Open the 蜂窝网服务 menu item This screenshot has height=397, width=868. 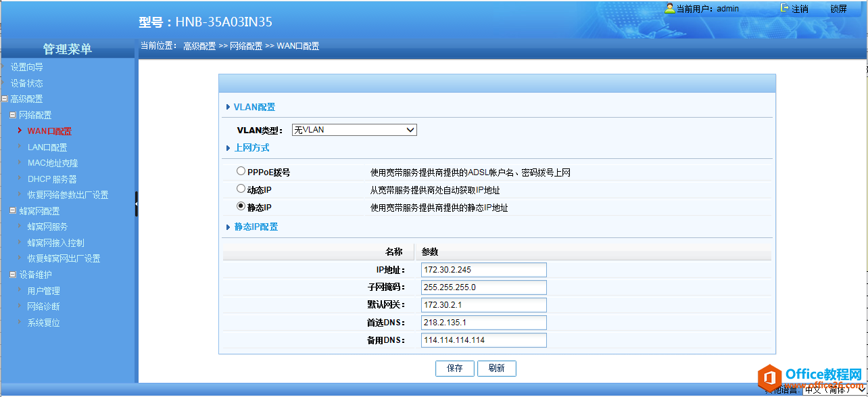click(x=47, y=227)
